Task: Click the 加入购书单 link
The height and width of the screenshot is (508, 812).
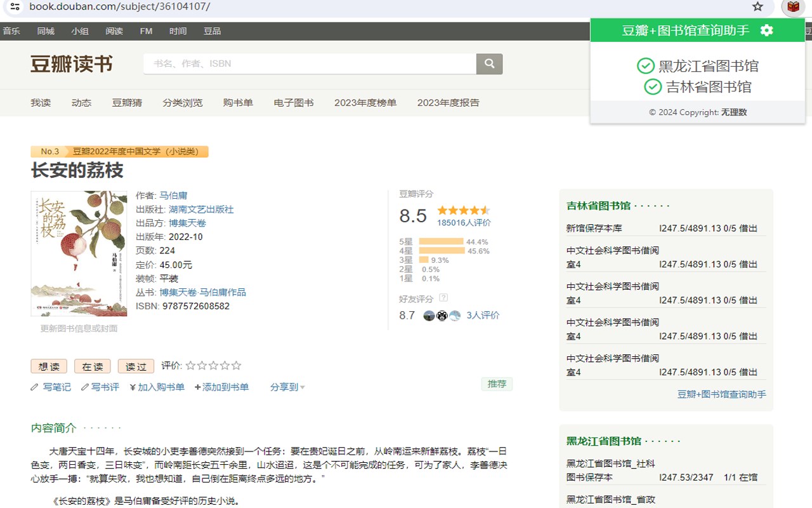Action: click(x=161, y=387)
